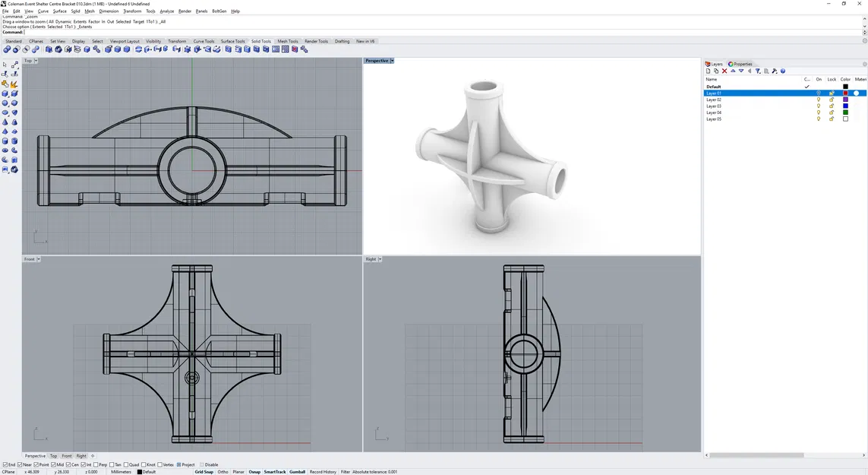Click the panel options gear icon

pos(864,64)
